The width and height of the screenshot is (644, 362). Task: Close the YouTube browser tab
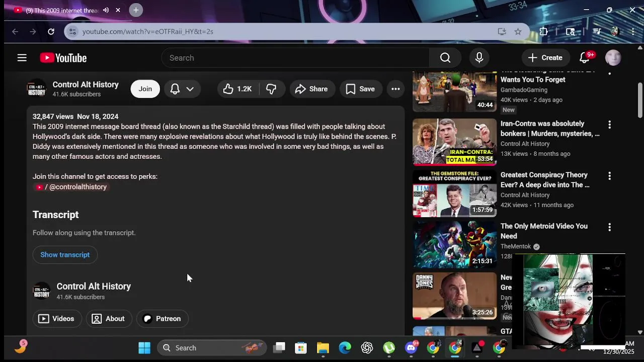click(118, 10)
